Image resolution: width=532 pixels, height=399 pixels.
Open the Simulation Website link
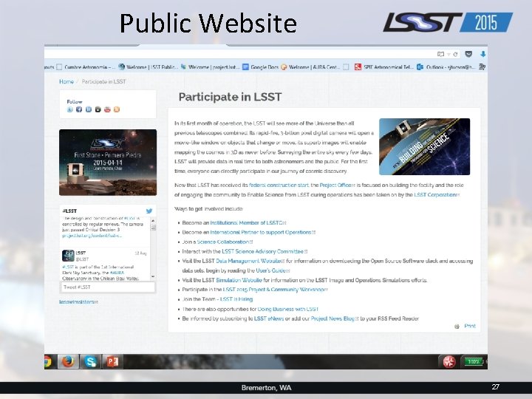pyautogui.click(x=239, y=280)
